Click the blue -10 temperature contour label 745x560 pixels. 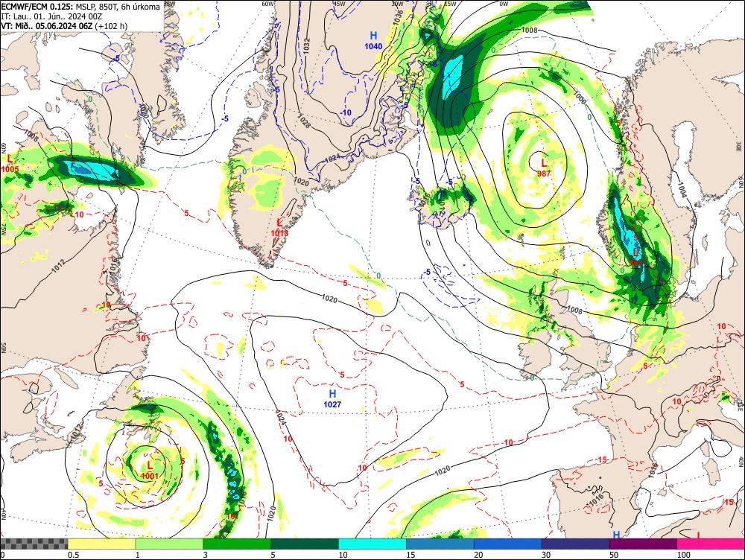click(x=346, y=112)
